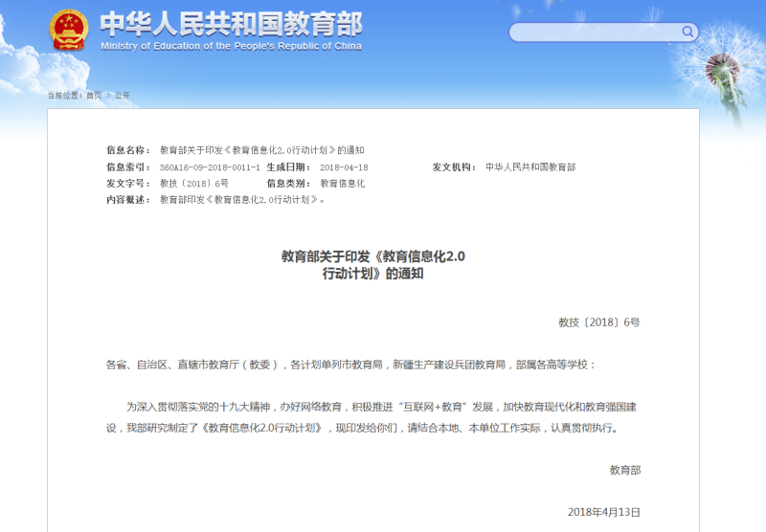Click the 信息索引 label
The width and height of the screenshot is (766, 532).
[x=128, y=167]
